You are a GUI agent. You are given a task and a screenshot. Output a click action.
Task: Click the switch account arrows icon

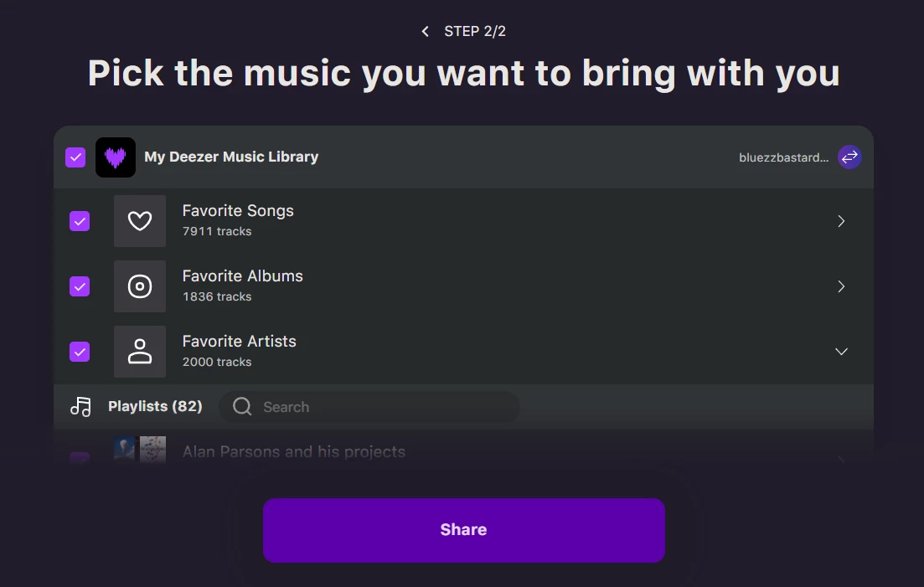[849, 157]
